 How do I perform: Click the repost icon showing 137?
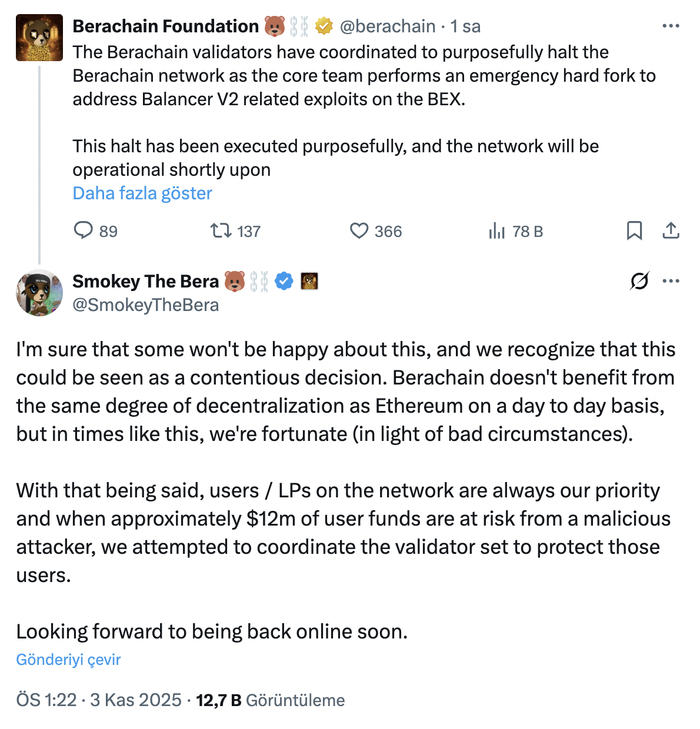click(221, 230)
